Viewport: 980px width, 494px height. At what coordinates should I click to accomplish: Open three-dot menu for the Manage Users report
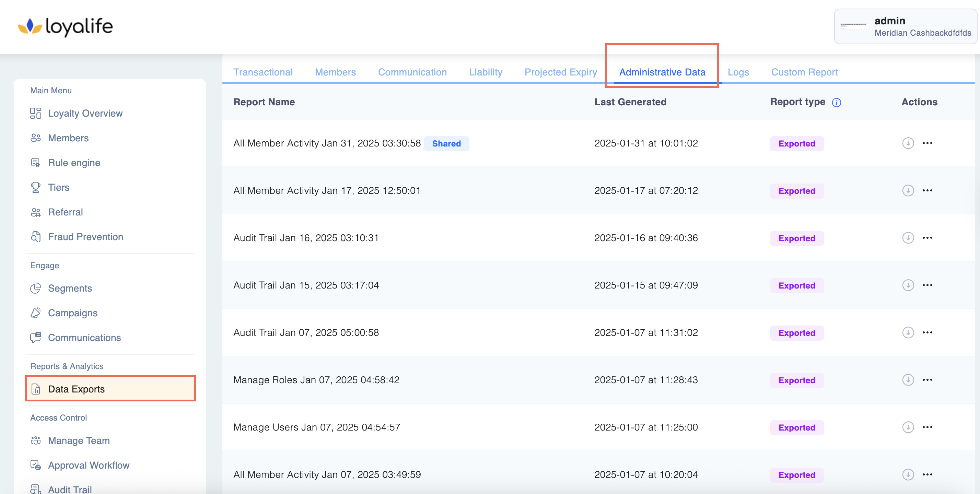(x=927, y=427)
